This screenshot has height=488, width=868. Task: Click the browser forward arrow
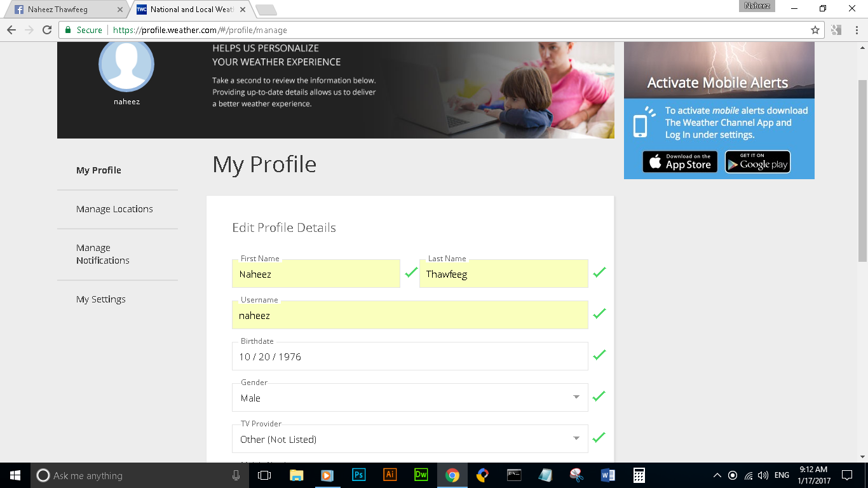29,30
